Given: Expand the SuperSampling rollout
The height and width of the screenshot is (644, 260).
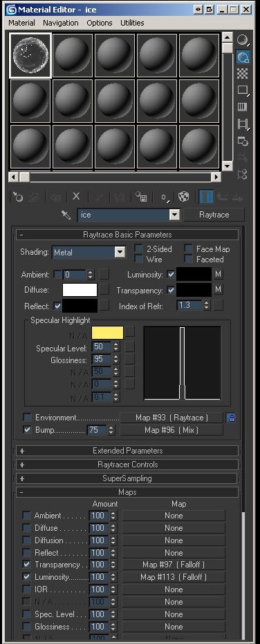Looking at the screenshot, I should coord(127,478).
